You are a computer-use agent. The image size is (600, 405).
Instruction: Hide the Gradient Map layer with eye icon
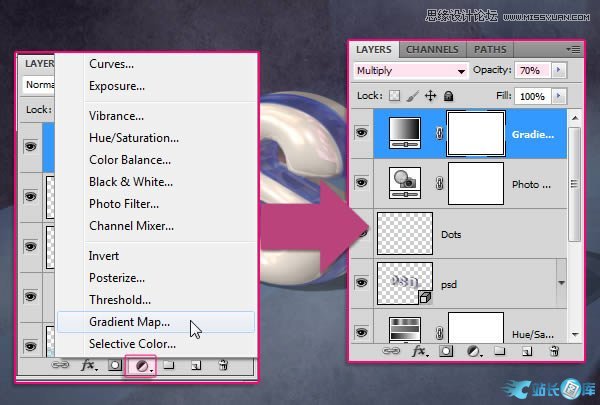pyautogui.click(x=361, y=134)
